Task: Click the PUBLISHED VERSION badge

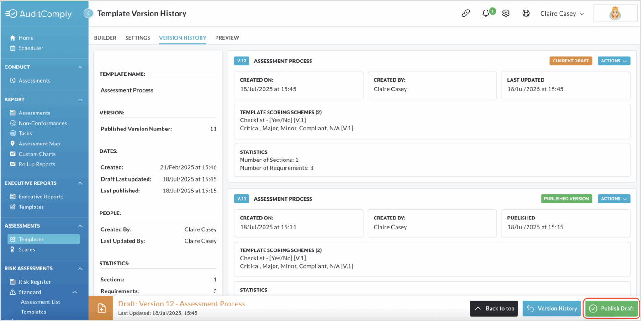Action: (566, 199)
